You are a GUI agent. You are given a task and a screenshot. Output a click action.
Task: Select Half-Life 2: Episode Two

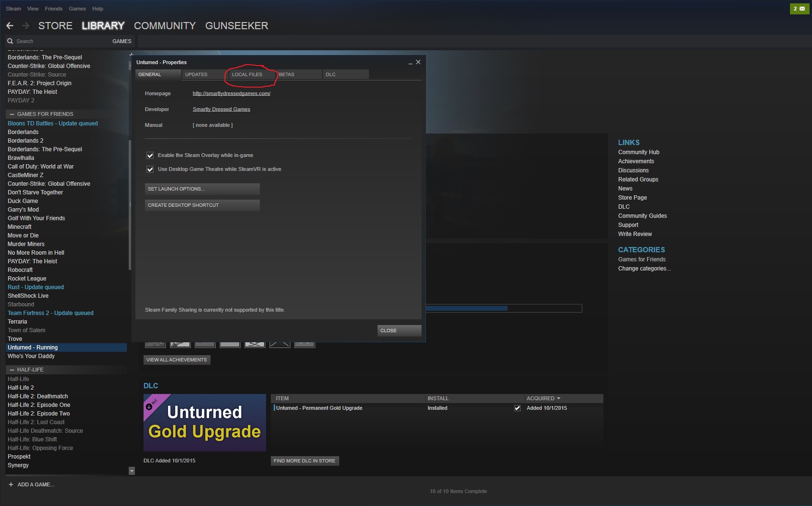point(39,414)
